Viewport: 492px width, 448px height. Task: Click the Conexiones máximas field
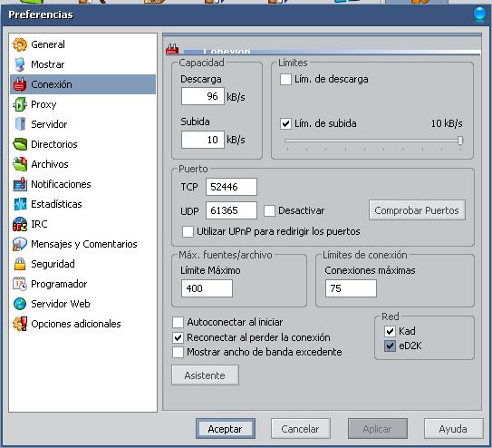coord(351,288)
